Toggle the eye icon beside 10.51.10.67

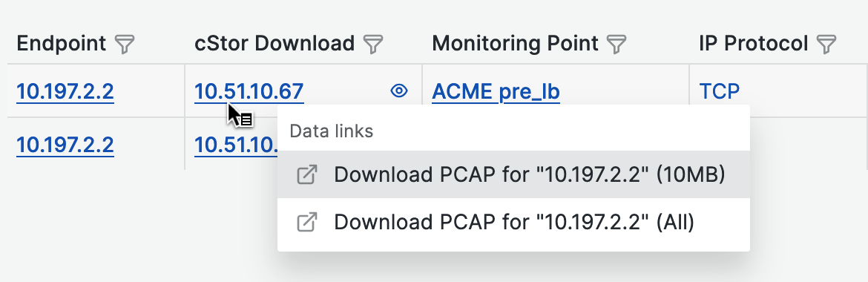pyautogui.click(x=399, y=91)
